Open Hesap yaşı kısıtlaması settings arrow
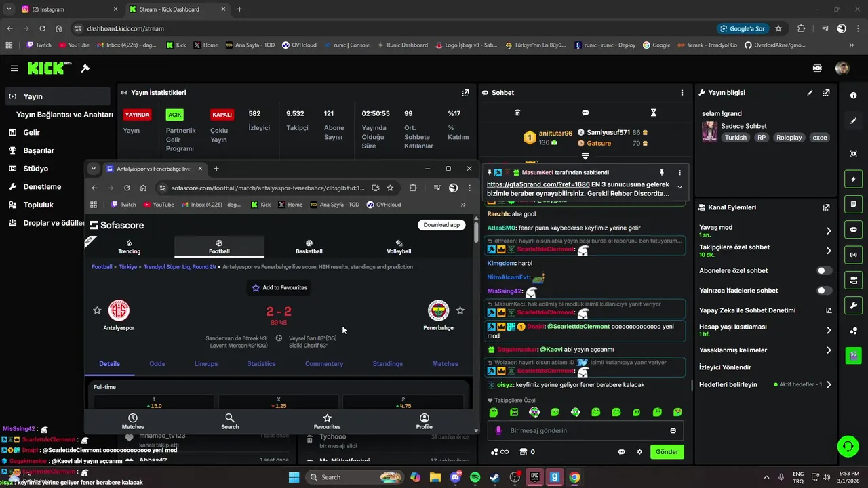The image size is (868, 488). (x=828, y=331)
